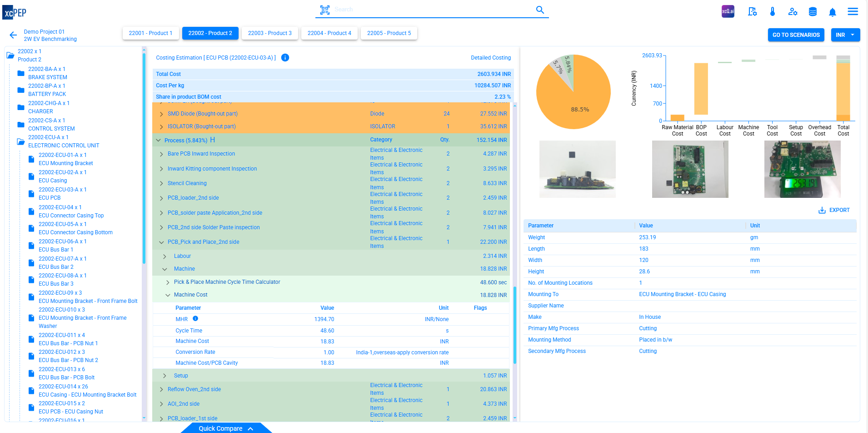Click the database icon in the header
The image size is (868, 433).
coord(813,12)
